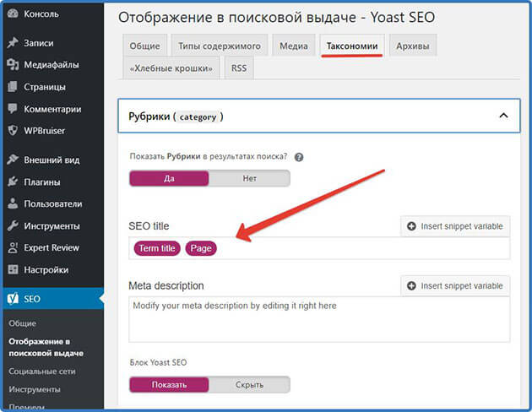
Task: Switch to the RSS tab
Action: (239, 68)
